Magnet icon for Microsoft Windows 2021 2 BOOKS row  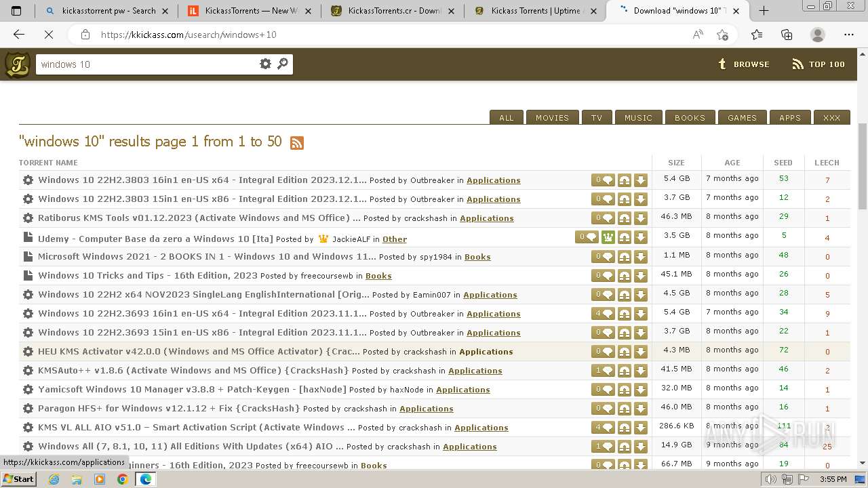click(x=625, y=256)
